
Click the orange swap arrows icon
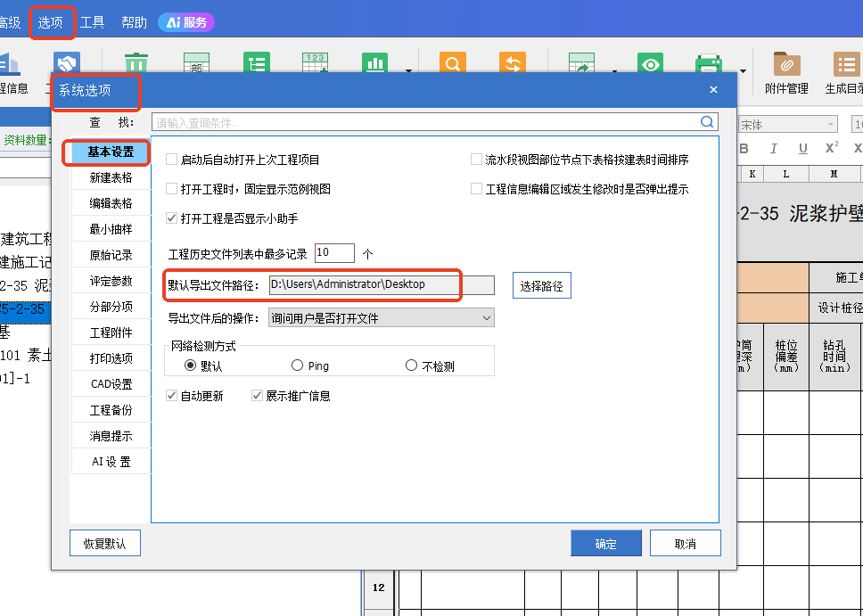tap(513, 62)
